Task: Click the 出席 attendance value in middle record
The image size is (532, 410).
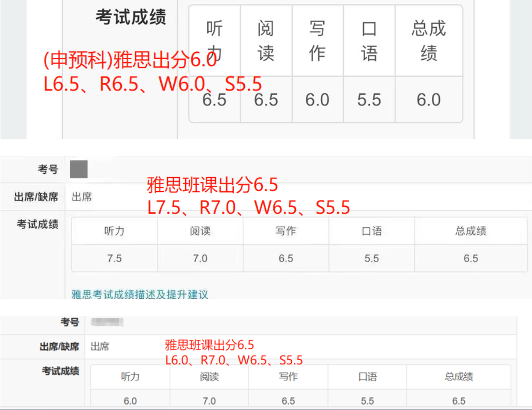Action: click(81, 197)
